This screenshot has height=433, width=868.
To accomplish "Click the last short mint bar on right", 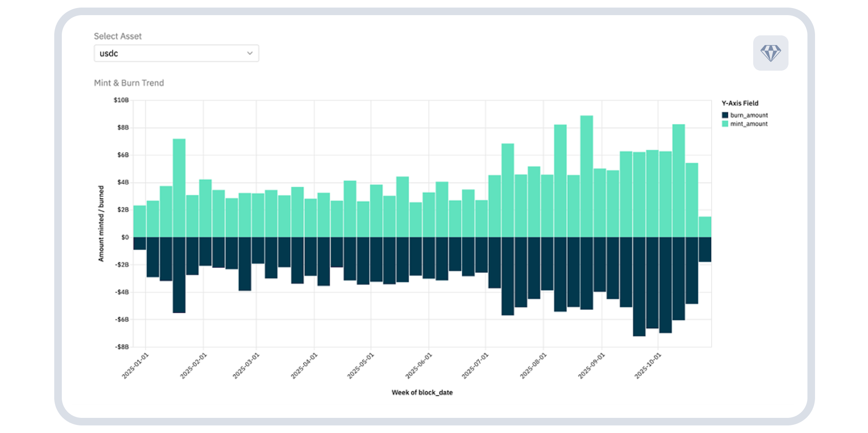I will tap(705, 227).
